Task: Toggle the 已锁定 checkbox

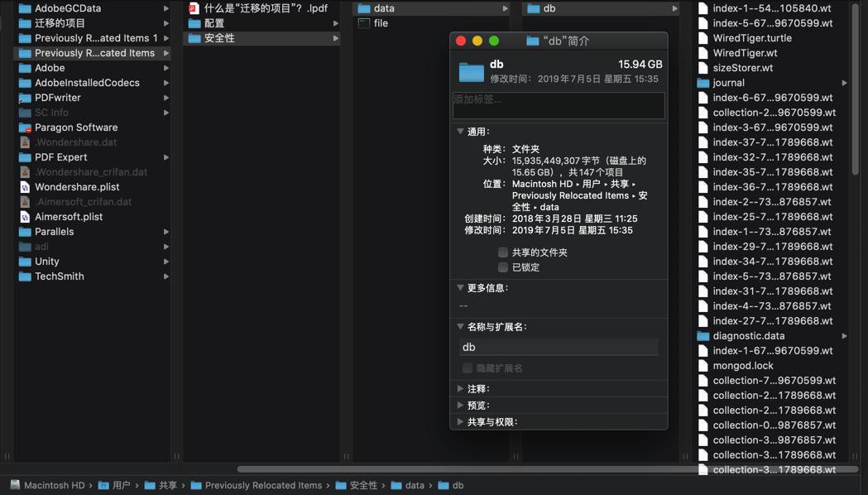Action: (502, 267)
